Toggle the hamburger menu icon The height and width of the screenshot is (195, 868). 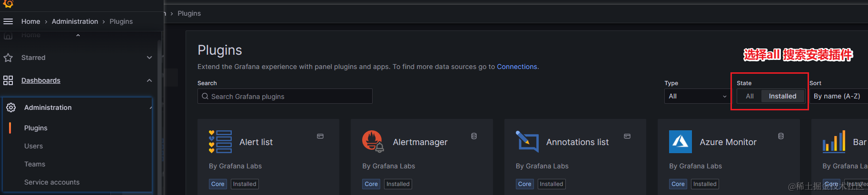(x=8, y=21)
